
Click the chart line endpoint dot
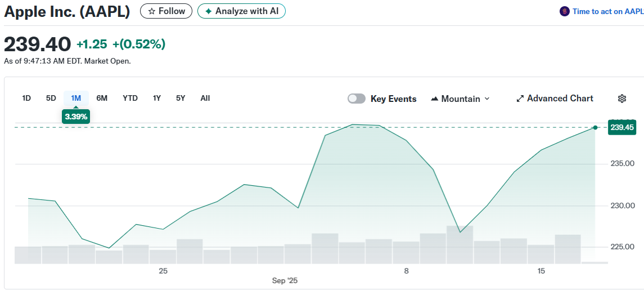(x=595, y=127)
